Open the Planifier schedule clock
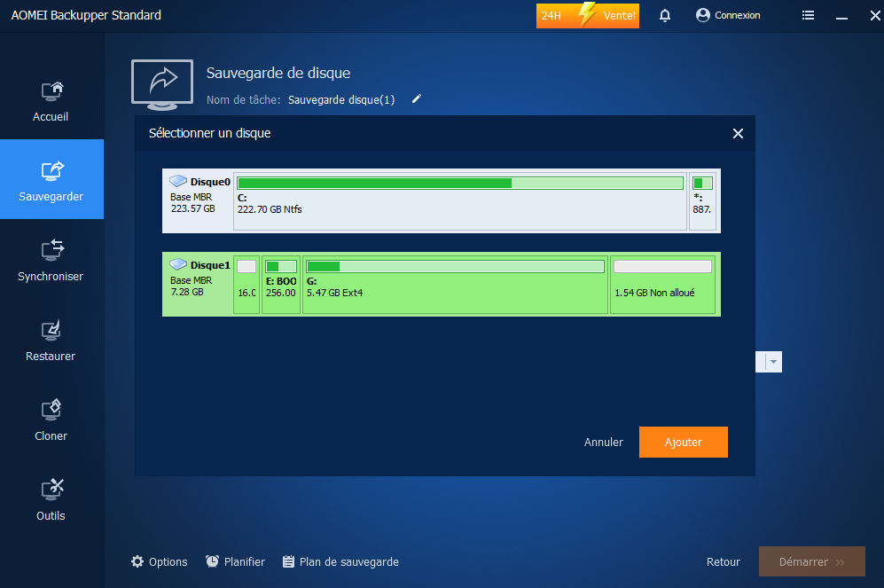This screenshot has width=884, height=588. tap(235, 561)
